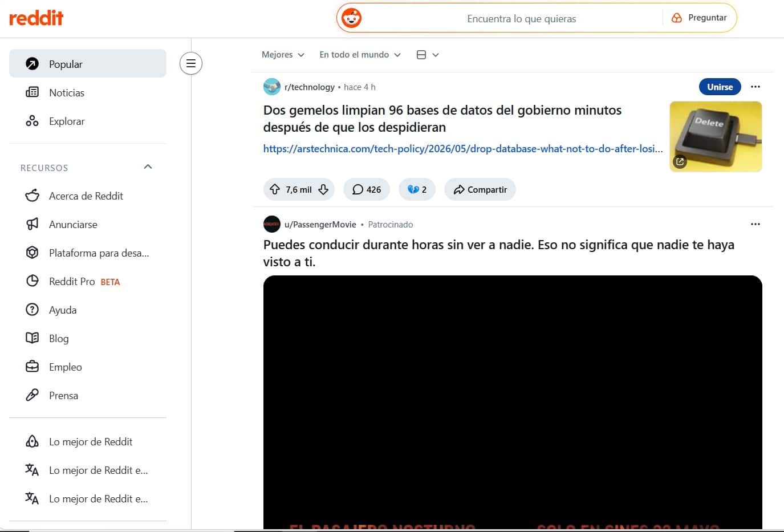The image size is (784, 532).
Task: Share the post with Compartir
Action: pyautogui.click(x=480, y=189)
